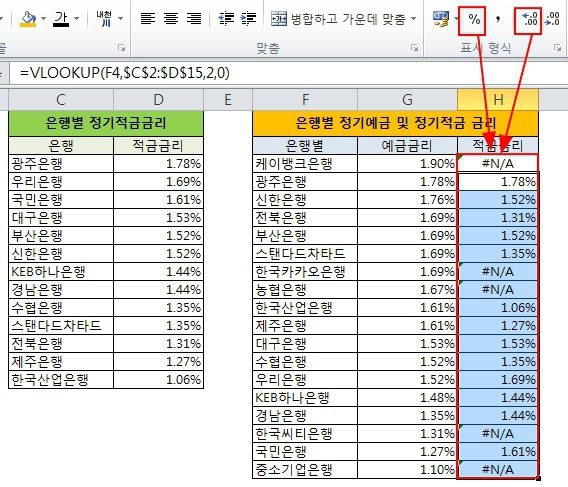Select 한국씨티은행 cell
The width and height of the screenshot is (568, 487).
click(305, 434)
